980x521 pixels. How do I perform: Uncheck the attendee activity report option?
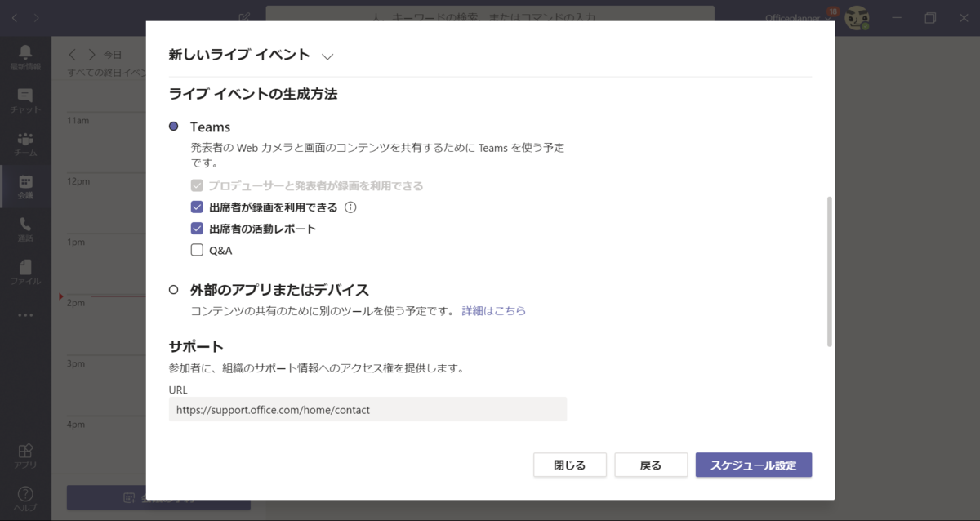[197, 229]
